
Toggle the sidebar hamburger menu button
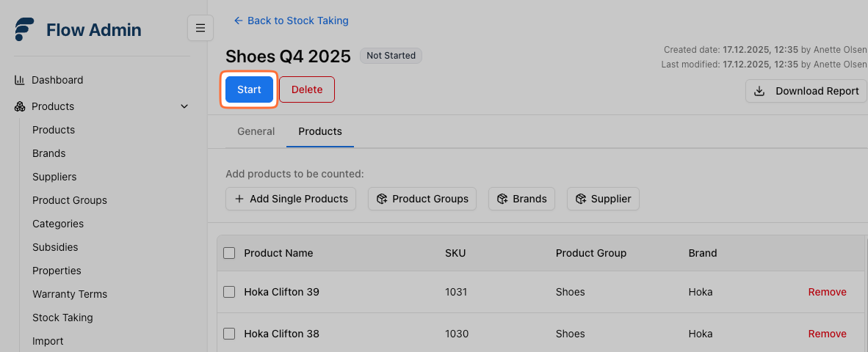click(200, 28)
